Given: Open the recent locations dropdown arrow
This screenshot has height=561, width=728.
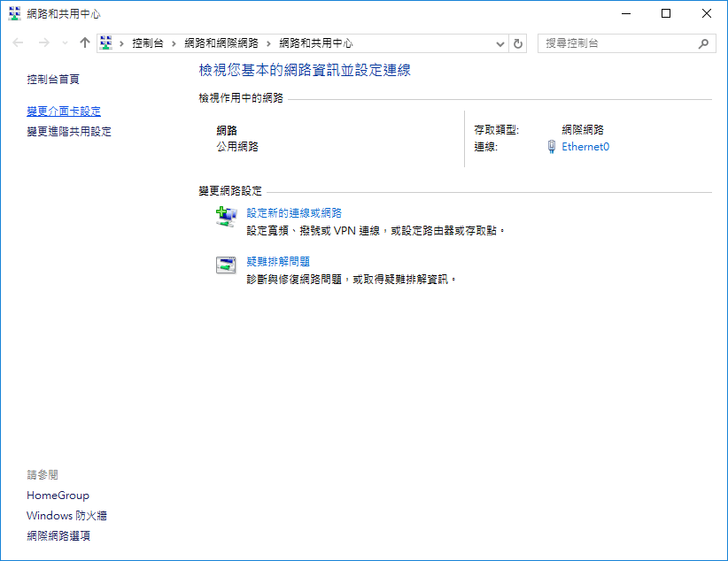Looking at the screenshot, I should coord(65,43).
